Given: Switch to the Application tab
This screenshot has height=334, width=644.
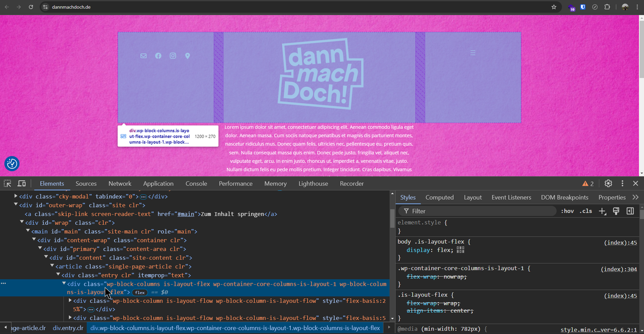Looking at the screenshot, I should [158, 183].
